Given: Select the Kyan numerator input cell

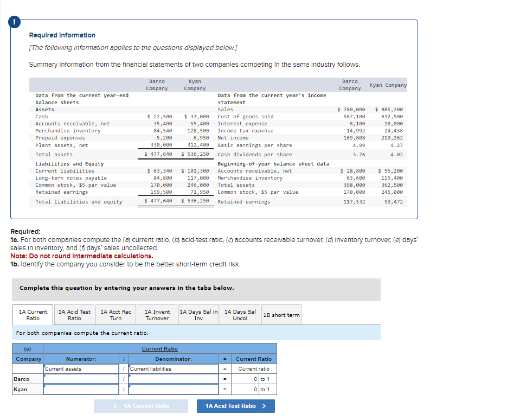Looking at the screenshot, I should tap(81, 389).
